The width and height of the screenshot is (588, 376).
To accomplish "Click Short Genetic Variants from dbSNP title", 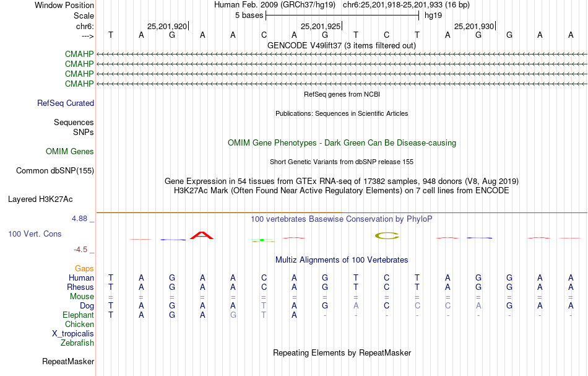I will (x=342, y=162).
